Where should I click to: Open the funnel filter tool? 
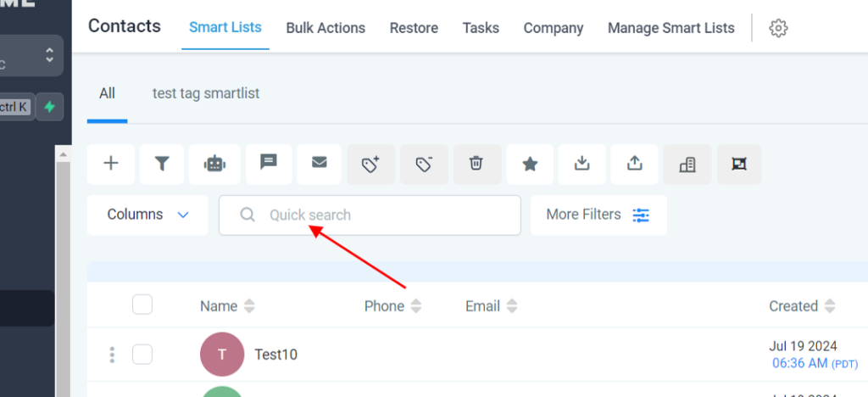162,164
